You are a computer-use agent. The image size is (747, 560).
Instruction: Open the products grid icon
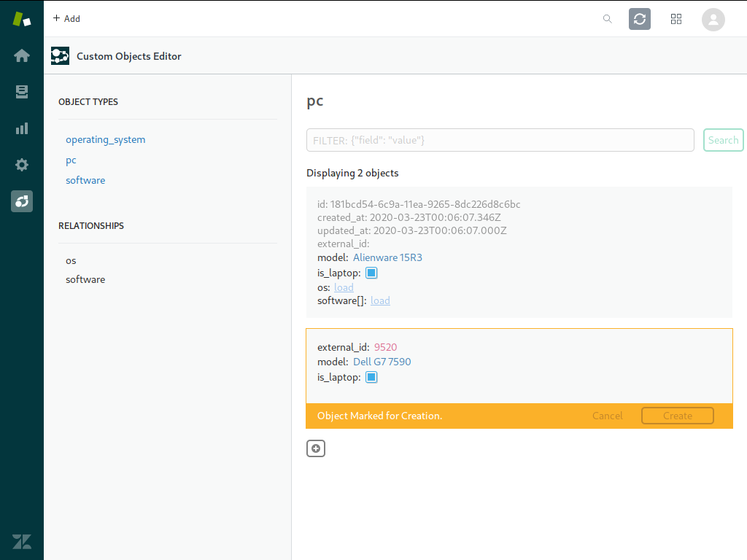point(676,19)
